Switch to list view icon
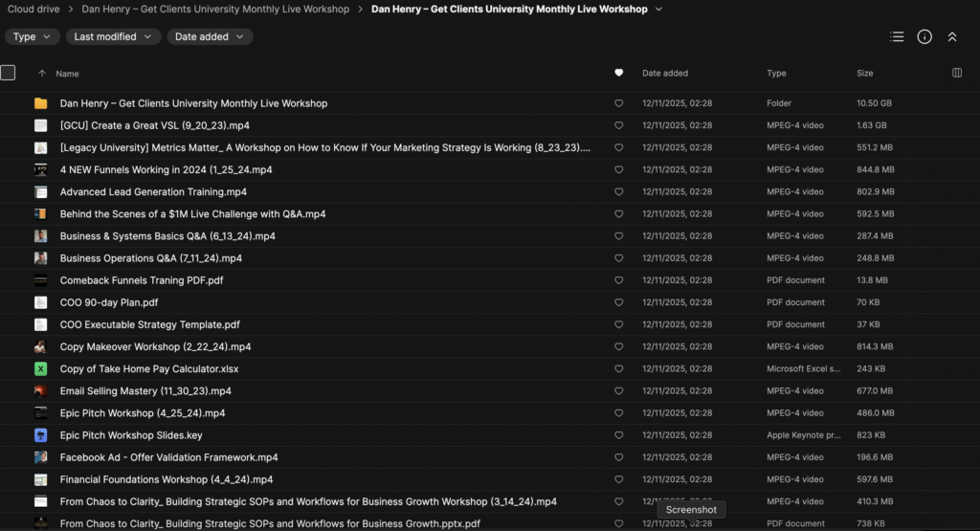Image resolution: width=980 pixels, height=531 pixels. (897, 36)
